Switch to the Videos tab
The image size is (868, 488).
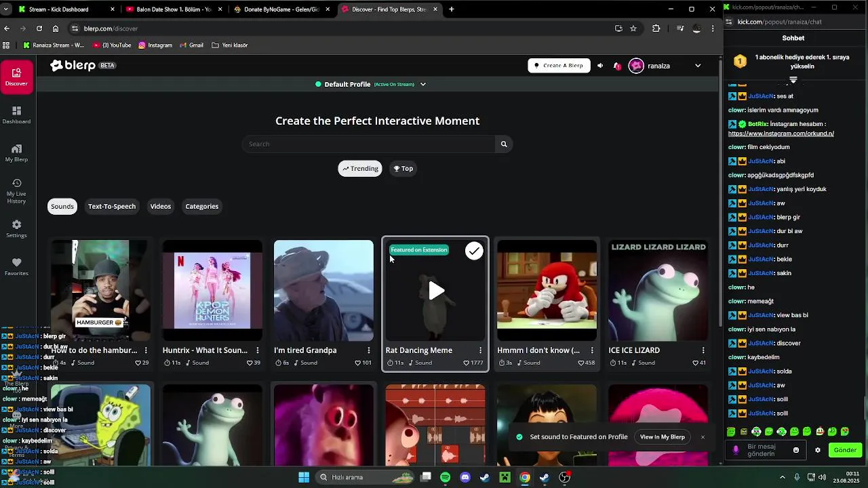[161, 206]
